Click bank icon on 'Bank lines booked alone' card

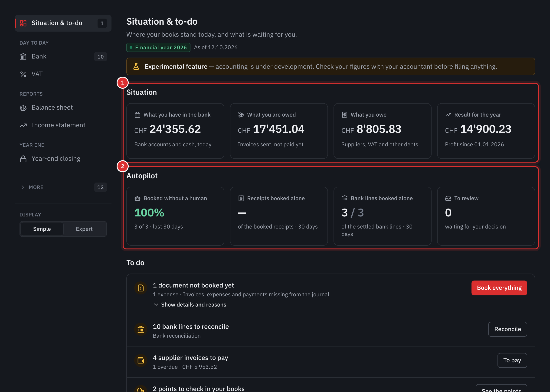tap(344, 198)
